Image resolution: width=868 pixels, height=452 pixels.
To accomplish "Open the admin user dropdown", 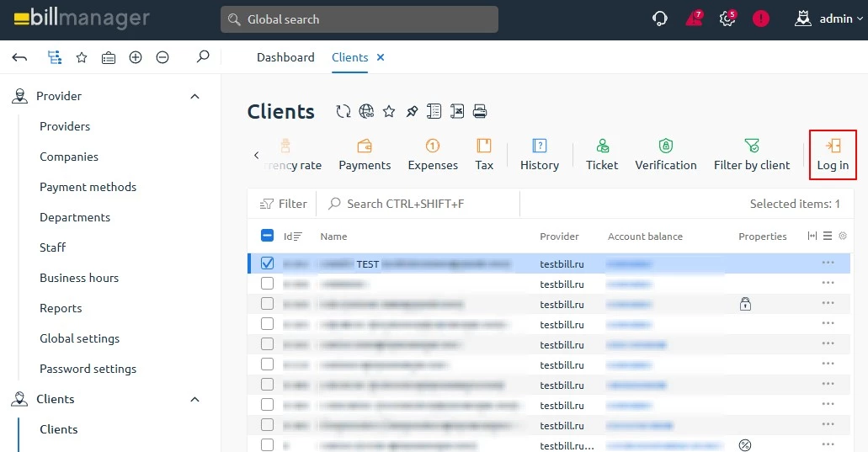I will (x=829, y=19).
